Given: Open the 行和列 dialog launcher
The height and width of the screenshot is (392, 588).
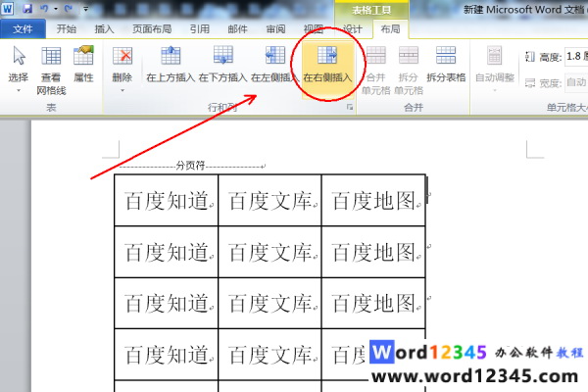Looking at the screenshot, I should click(x=350, y=107).
